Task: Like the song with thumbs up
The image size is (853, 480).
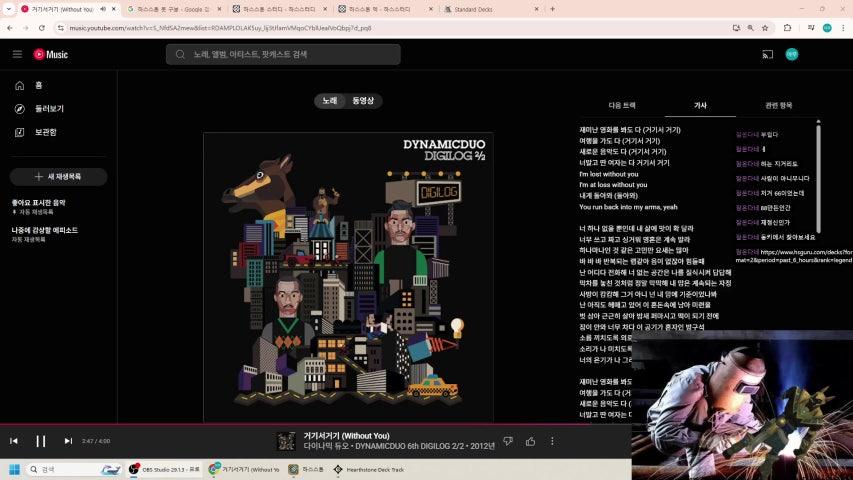Action: [530, 441]
